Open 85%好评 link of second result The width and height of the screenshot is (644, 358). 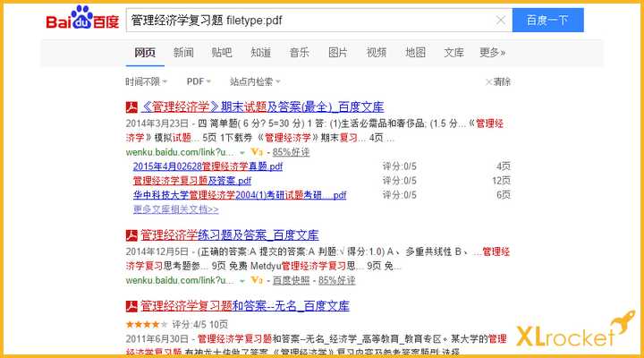point(337,280)
